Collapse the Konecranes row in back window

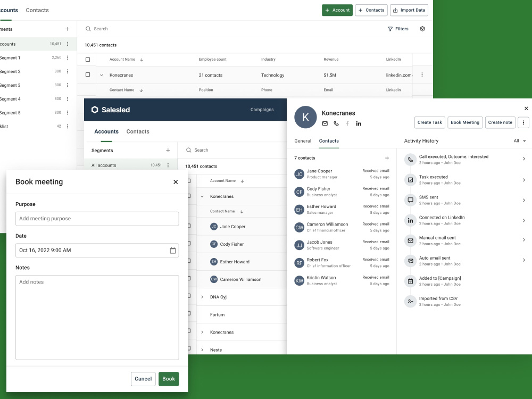coord(102,75)
